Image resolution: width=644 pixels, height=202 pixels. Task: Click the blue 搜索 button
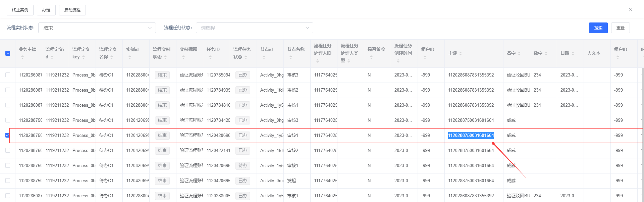coord(598,28)
